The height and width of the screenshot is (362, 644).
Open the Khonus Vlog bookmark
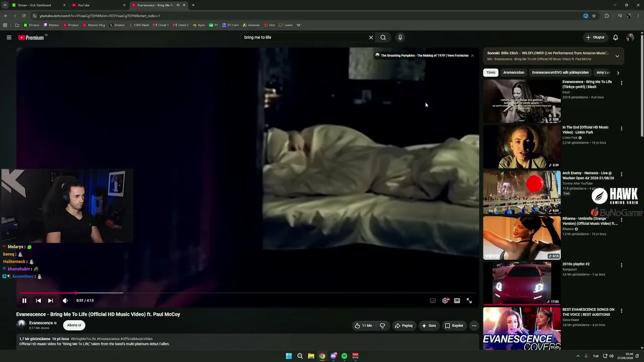pyautogui.click(x=94, y=25)
